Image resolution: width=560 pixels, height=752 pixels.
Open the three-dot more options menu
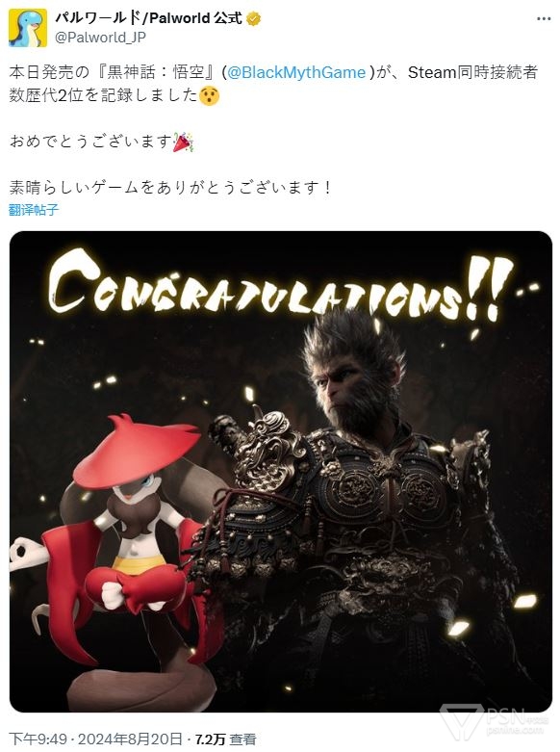tap(544, 18)
